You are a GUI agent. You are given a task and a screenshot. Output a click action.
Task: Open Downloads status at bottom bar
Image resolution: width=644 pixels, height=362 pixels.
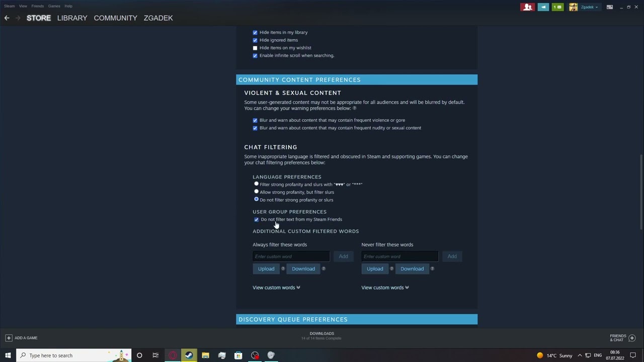pyautogui.click(x=321, y=336)
